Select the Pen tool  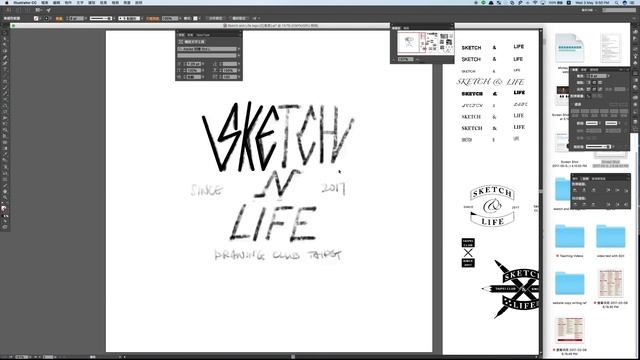point(5,57)
